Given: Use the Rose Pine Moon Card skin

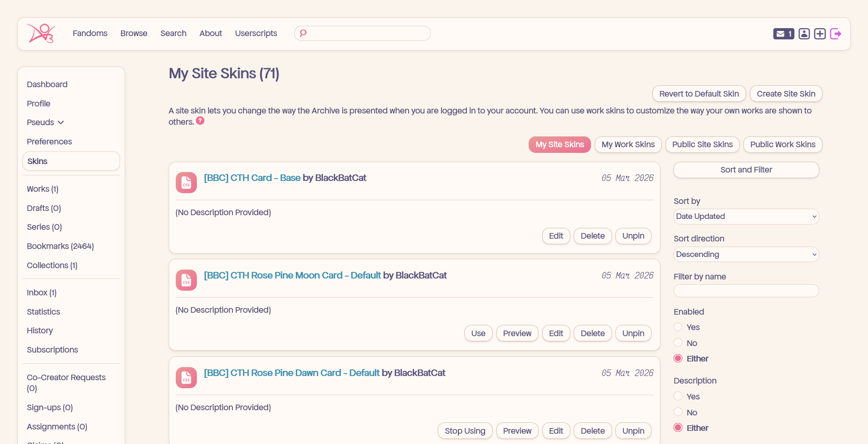Looking at the screenshot, I should (478, 333).
